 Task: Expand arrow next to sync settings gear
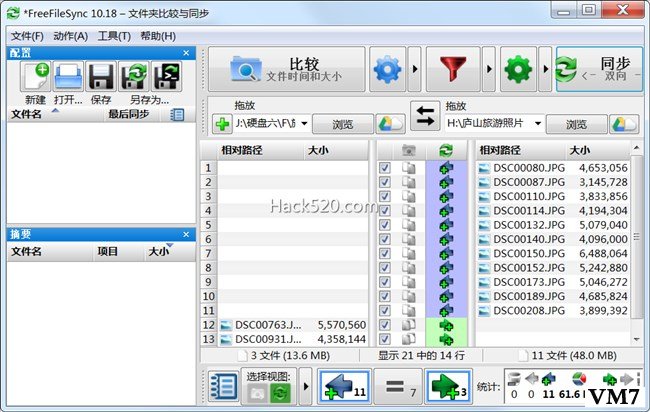pyautogui.click(x=545, y=69)
